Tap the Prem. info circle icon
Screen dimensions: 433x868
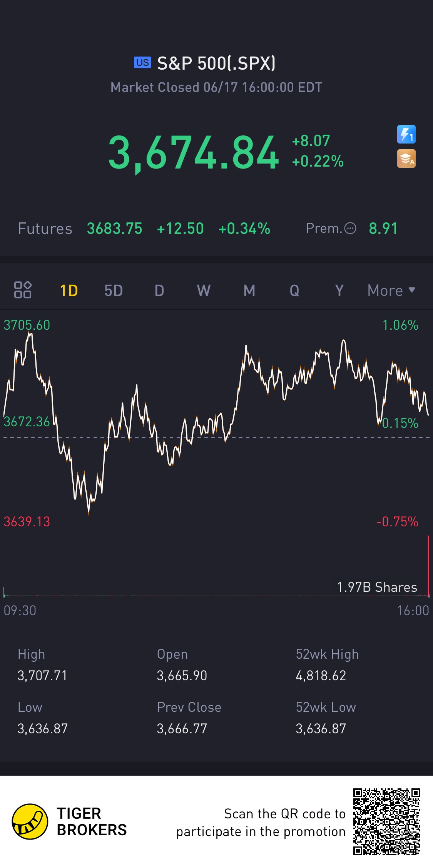350,229
